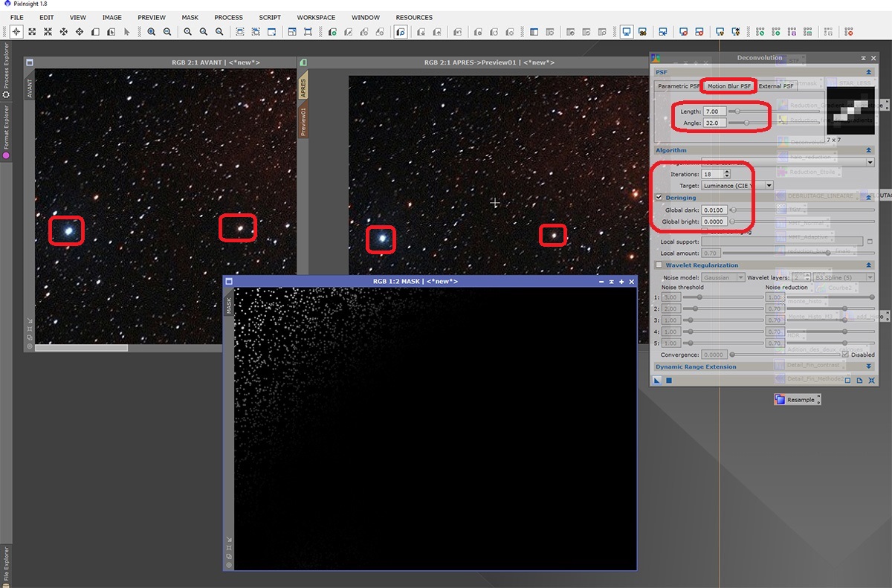
Task: Click the Iterations spinner arrows
Action: (726, 174)
